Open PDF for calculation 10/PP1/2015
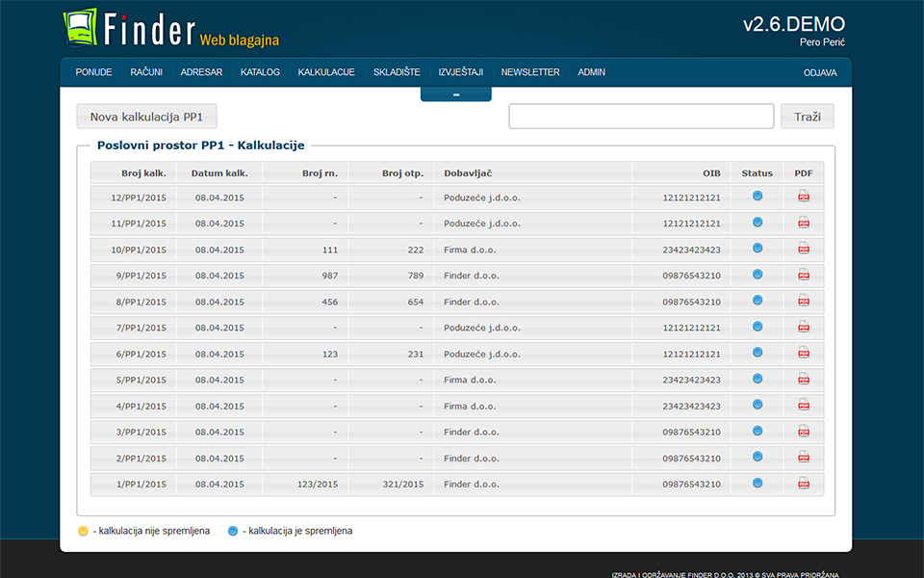924x578 pixels. (x=804, y=249)
